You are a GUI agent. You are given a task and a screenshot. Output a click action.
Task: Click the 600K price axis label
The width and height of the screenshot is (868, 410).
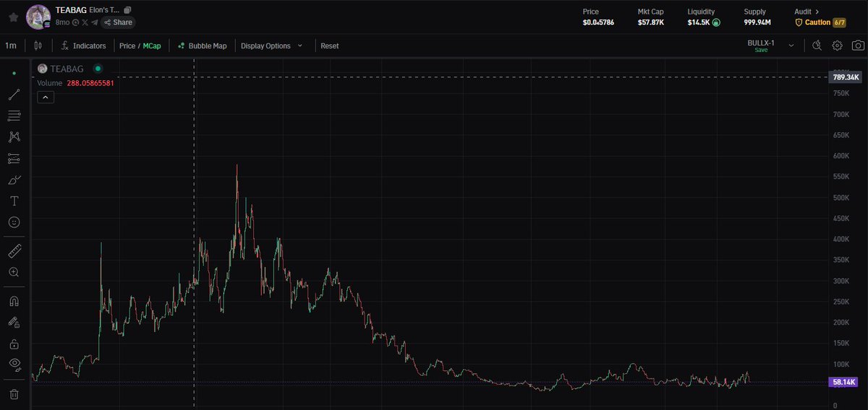[840, 155]
